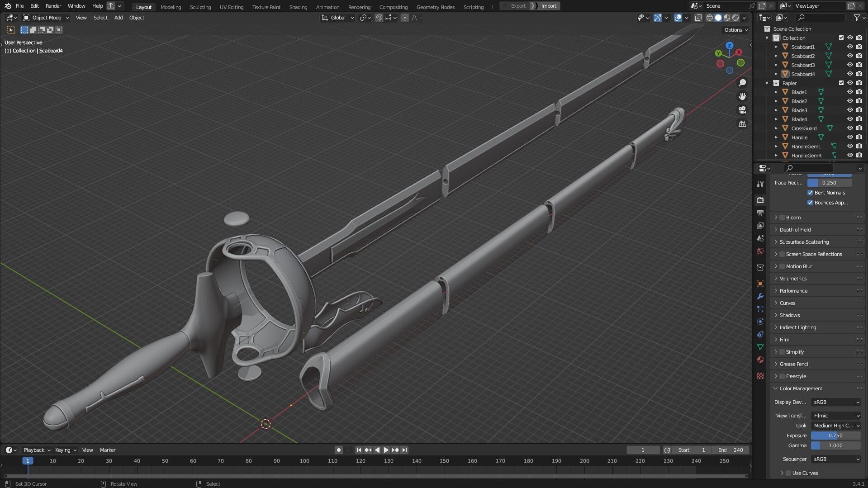Switch to the Sculpting workspace tab
Screen dimensions: 868x488
coord(200,7)
